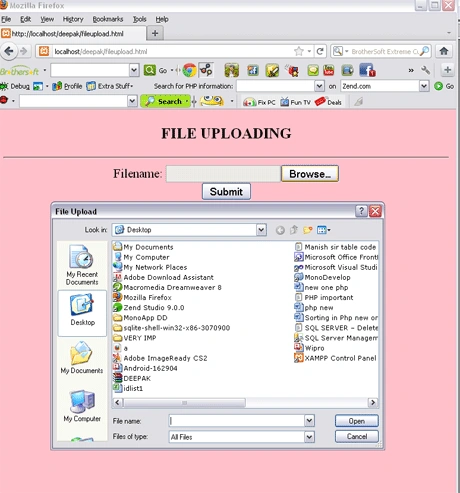Go up one level in file dialog

coord(294,230)
